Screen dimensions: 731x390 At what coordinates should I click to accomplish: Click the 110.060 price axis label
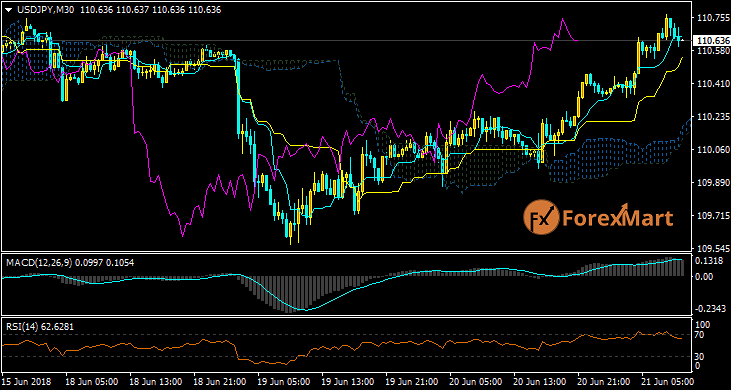(x=709, y=150)
